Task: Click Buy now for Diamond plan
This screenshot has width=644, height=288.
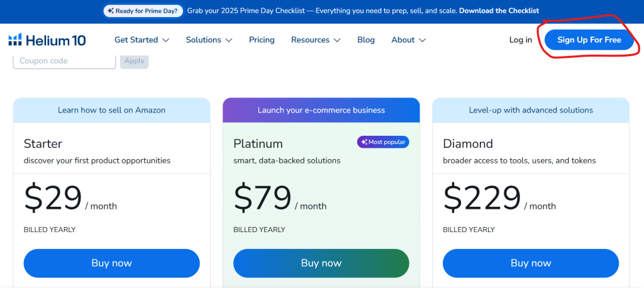Action: (530, 263)
